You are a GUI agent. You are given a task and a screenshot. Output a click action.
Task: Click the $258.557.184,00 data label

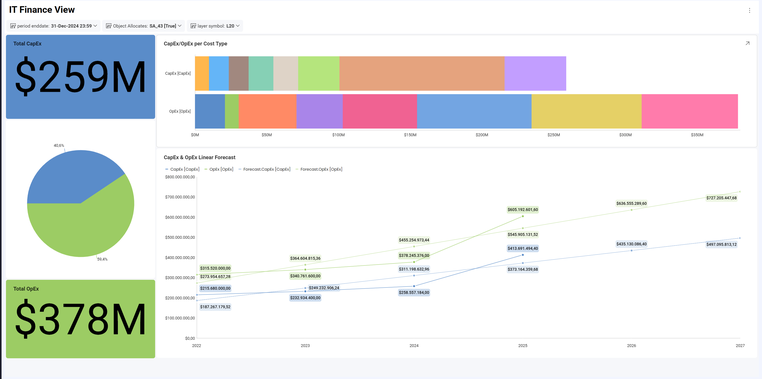(x=414, y=293)
